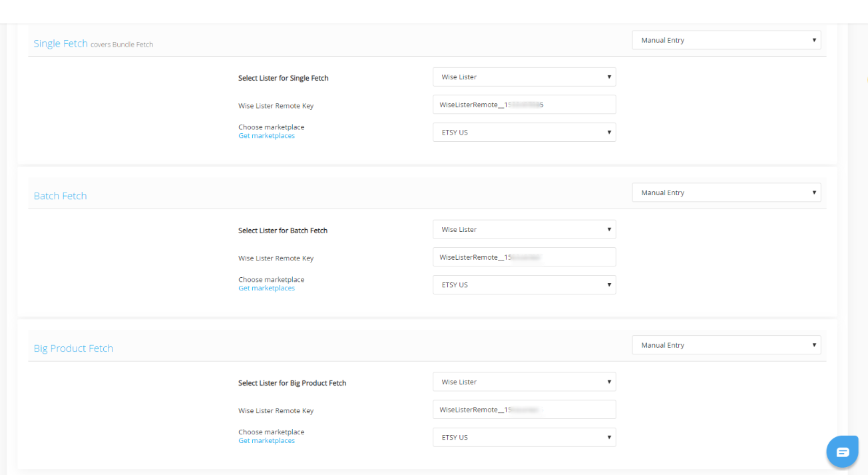Click Get marketplaces link under Single Fetch
The width and height of the screenshot is (868, 475).
tap(266, 136)
